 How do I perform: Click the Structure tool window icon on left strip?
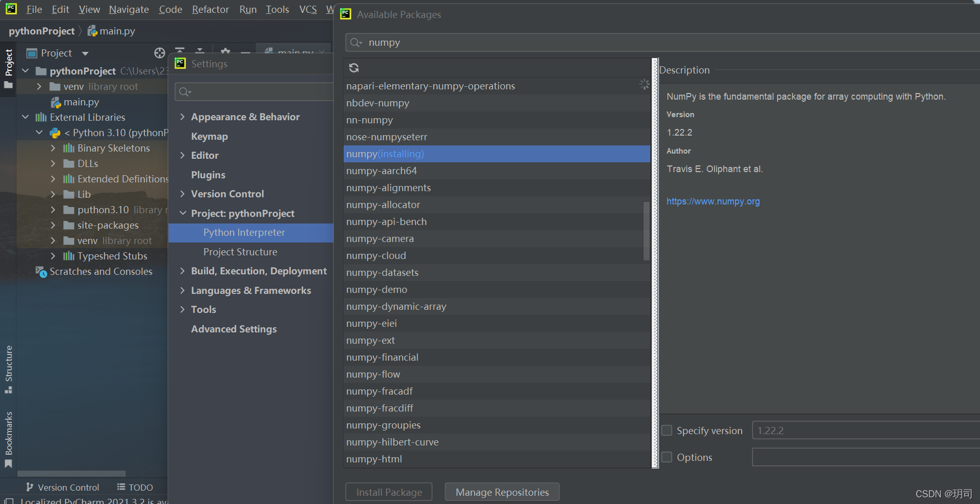(8, 390)
